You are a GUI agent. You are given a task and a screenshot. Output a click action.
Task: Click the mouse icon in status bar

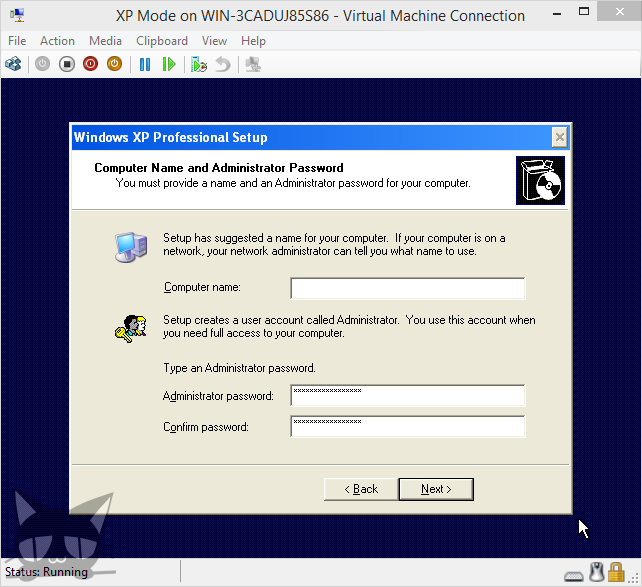click(x=597, y=572)
